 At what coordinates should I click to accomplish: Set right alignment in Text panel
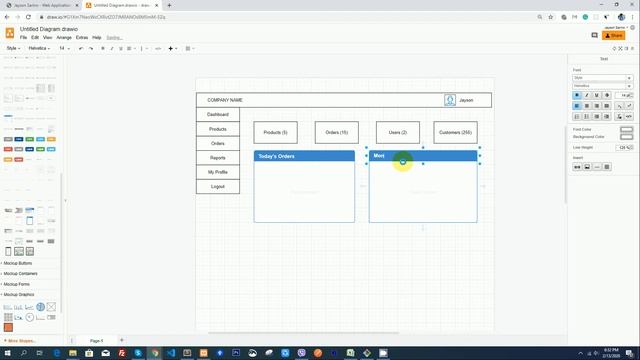click(597, 106)
